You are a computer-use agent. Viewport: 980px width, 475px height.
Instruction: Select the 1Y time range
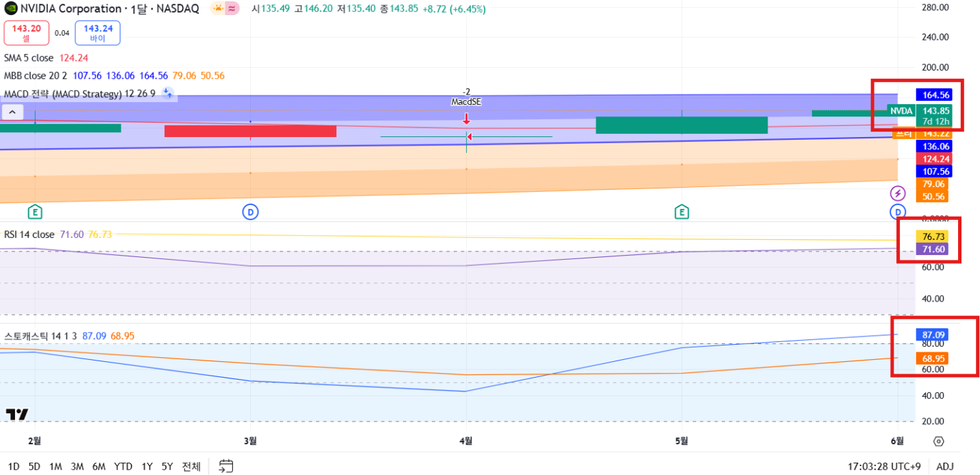point(147,466)
